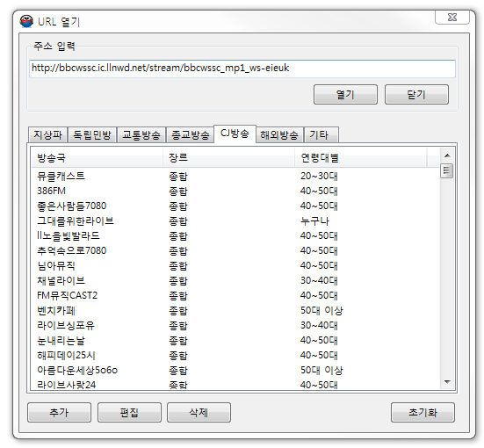
Task: Choose the 님아뮤직 station
Action: tap(235, 265)
